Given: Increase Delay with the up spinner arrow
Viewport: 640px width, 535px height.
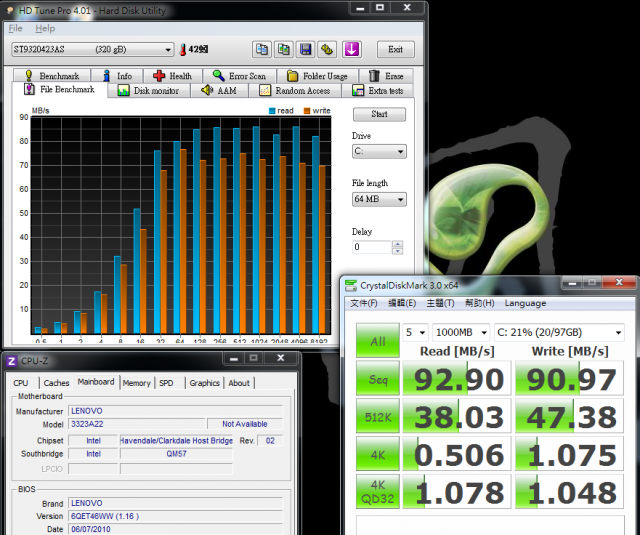Looking at the screenshot, I should (397, 244).
